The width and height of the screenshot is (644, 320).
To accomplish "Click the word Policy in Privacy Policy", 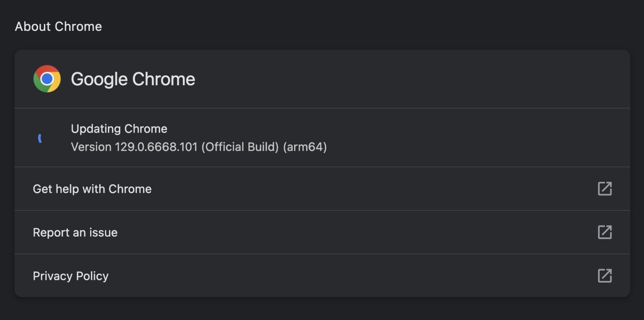I will (x=92, y=276).
